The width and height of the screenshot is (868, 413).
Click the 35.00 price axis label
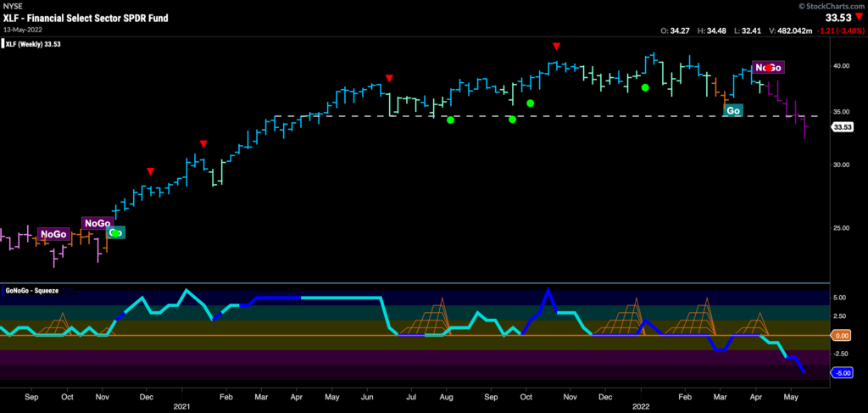843,112
